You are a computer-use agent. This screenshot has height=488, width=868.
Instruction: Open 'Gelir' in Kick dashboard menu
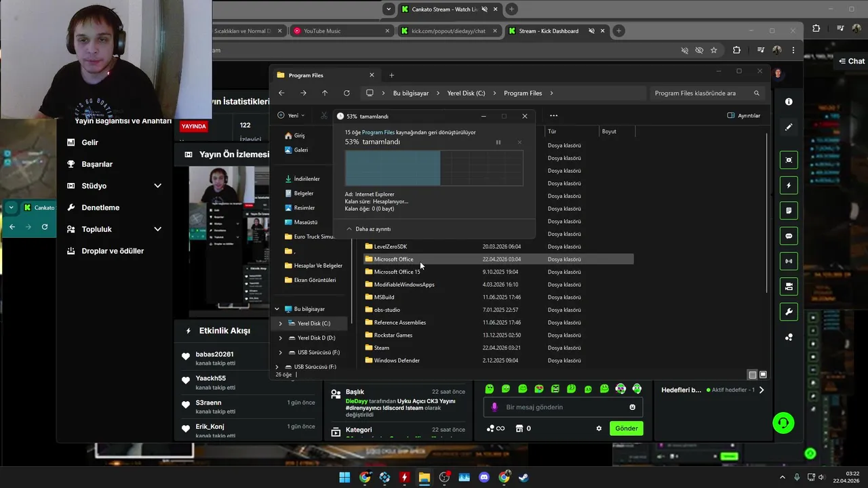point(90,142)
